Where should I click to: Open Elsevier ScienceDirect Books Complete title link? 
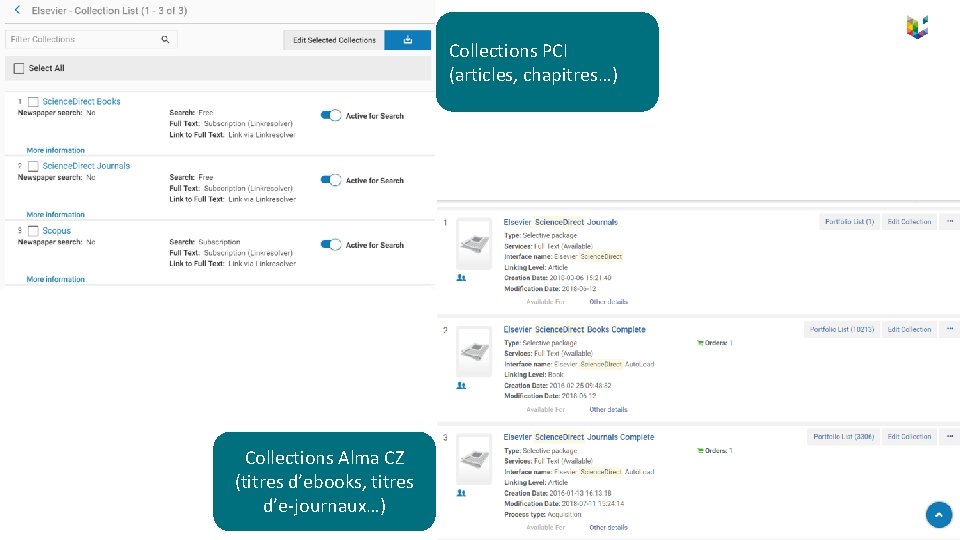[574, 329]
